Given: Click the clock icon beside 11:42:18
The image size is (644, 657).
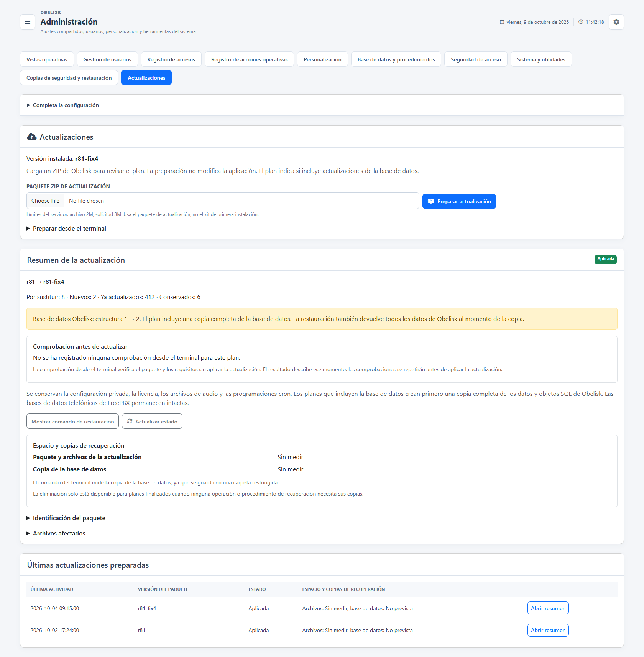Looking at the screenshot, I should point(581,22).
